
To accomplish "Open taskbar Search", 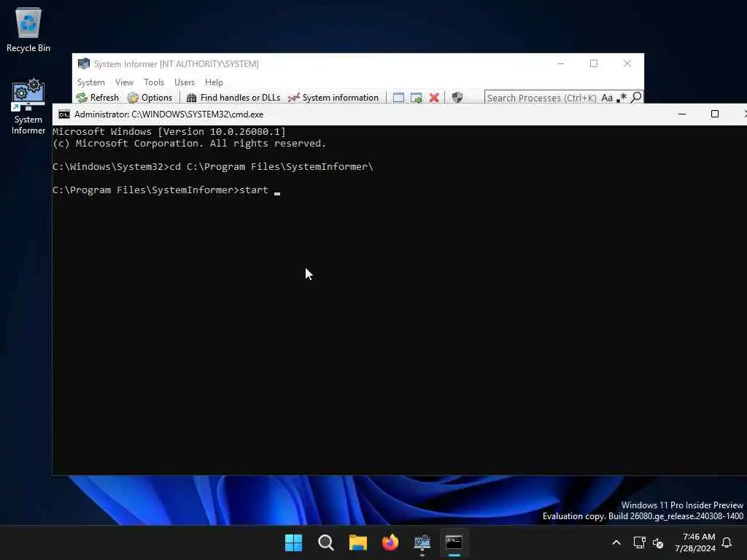I will 326,542.
